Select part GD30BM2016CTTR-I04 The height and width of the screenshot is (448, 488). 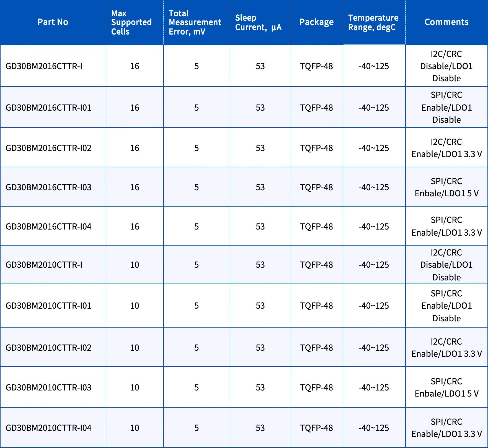coord(48,226)
